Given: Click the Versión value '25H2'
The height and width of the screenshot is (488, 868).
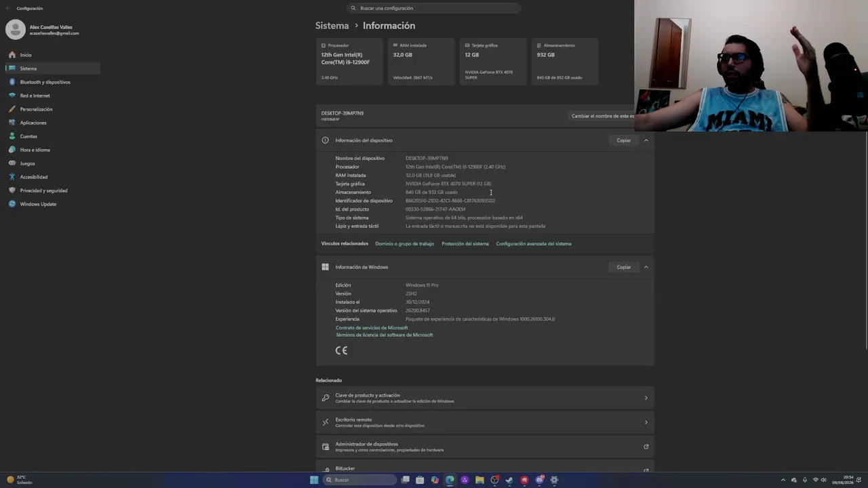Looking at the screenshot, I should tap(411, 293).
